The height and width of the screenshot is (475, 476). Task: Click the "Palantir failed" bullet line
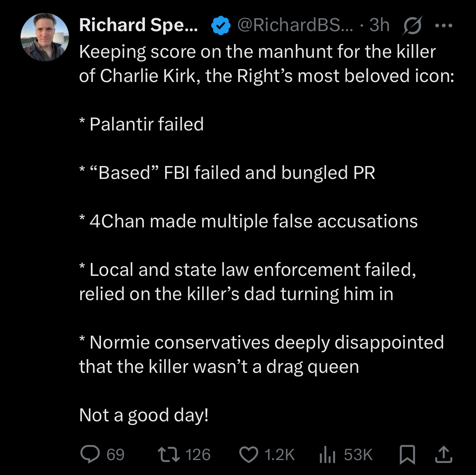(x=146, y=124)
